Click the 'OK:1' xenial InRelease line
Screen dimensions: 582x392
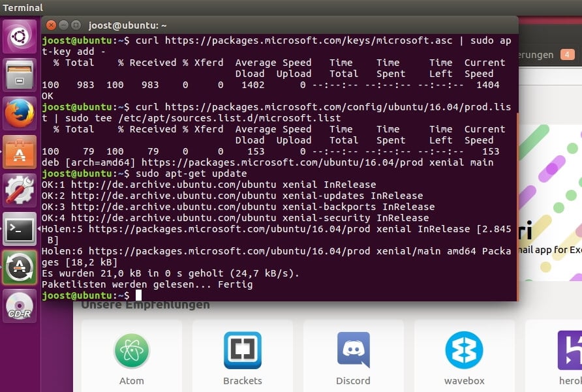[209, 185]
